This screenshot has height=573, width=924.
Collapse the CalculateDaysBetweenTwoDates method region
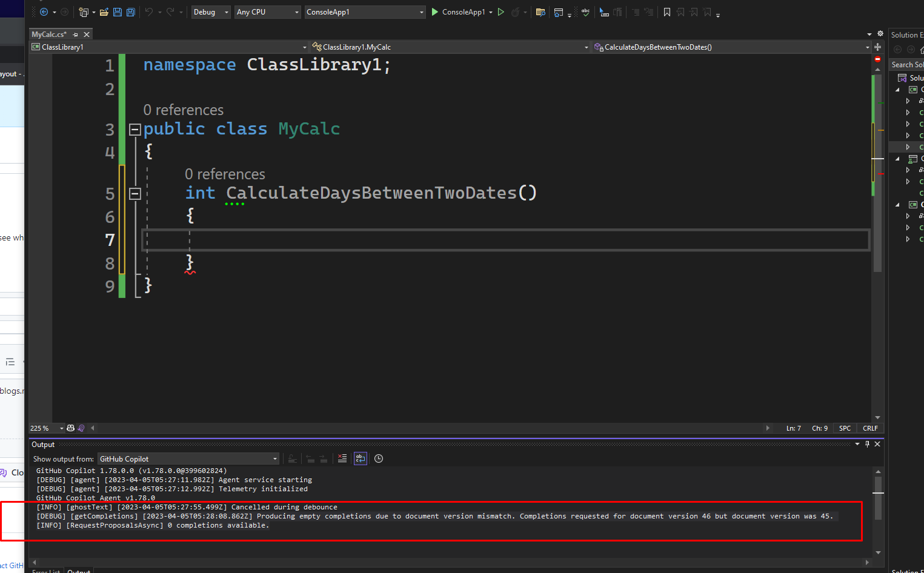(135, 193)
